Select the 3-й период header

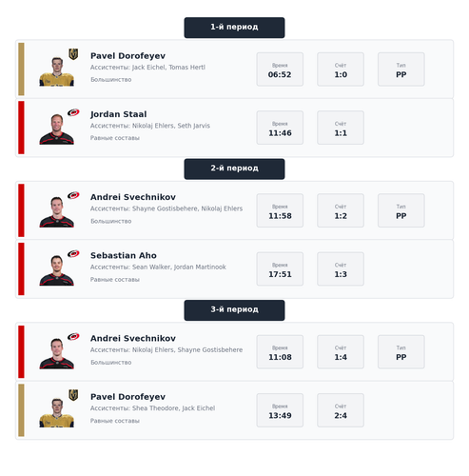click(234, 310)
